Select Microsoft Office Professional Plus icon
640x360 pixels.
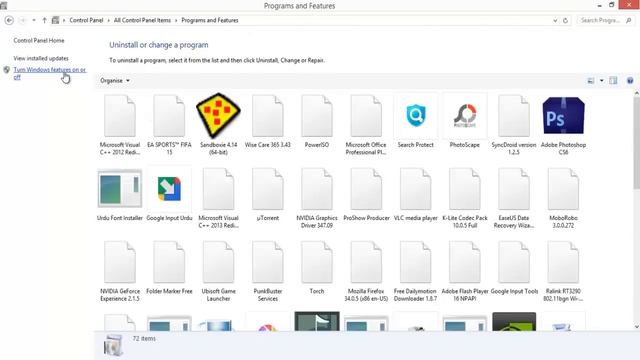tap(366, 116)
